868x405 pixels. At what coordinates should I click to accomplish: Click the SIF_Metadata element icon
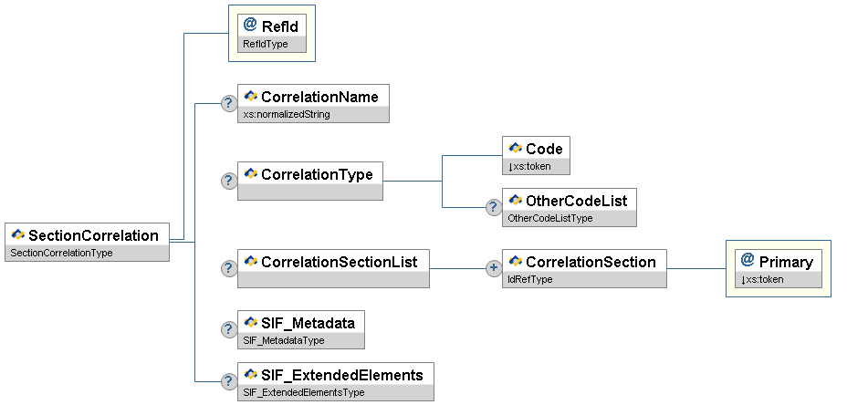coord(250,323)
